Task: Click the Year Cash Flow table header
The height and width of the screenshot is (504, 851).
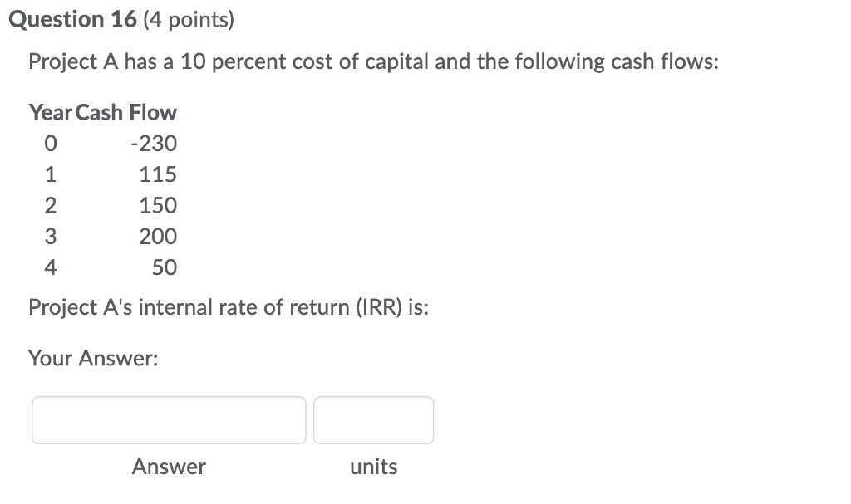Action: pyautogui.click(x=102, y=112)
